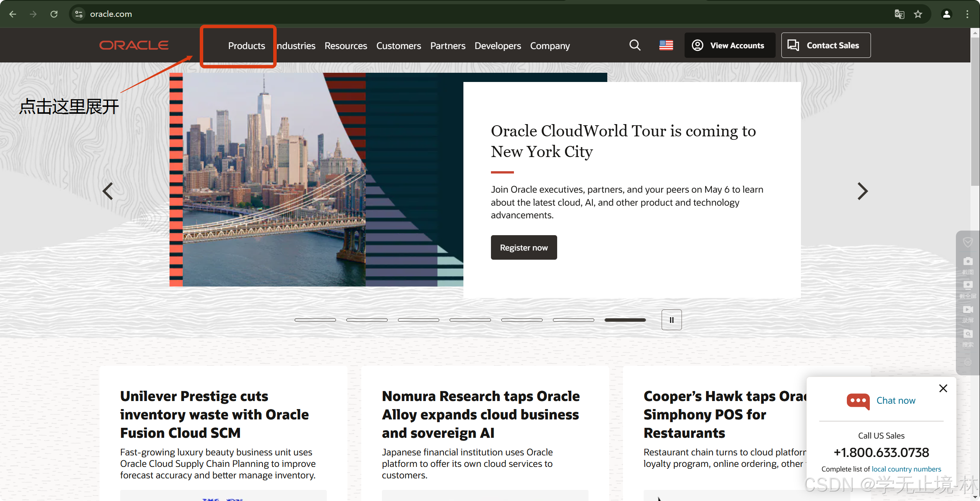The image size is (980, 501).
Task: Open the US flag country selector
Action: point(666,45)
